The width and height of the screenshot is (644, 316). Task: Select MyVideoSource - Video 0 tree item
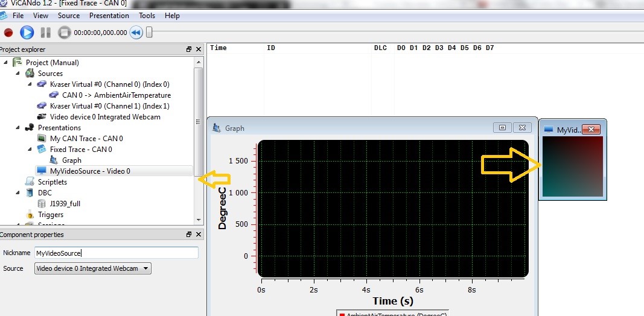(x=90, y=171)
